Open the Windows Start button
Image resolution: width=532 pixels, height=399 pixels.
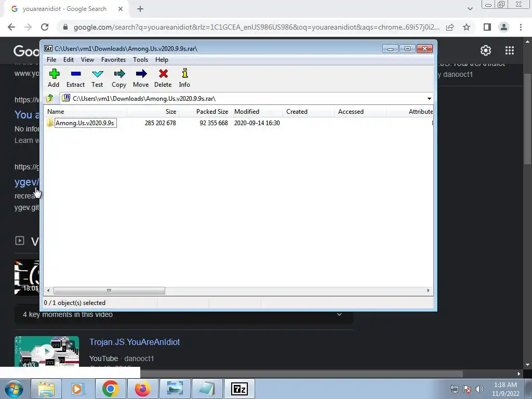point(14,389)
